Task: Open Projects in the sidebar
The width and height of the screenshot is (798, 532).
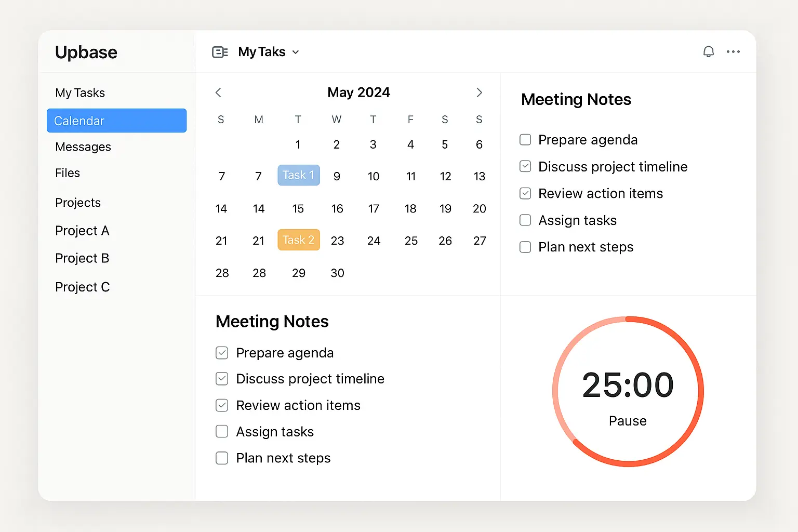Action: click(78, 203)
